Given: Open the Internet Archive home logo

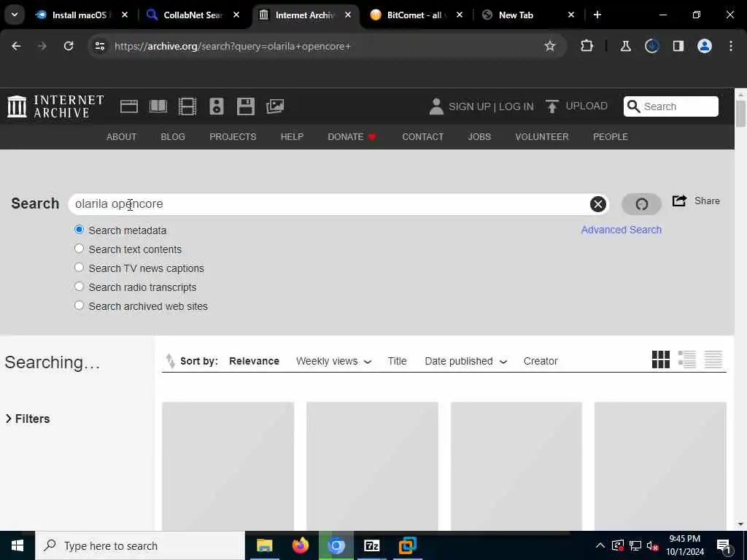Looking at the screenshot, I should coord(55,106).
